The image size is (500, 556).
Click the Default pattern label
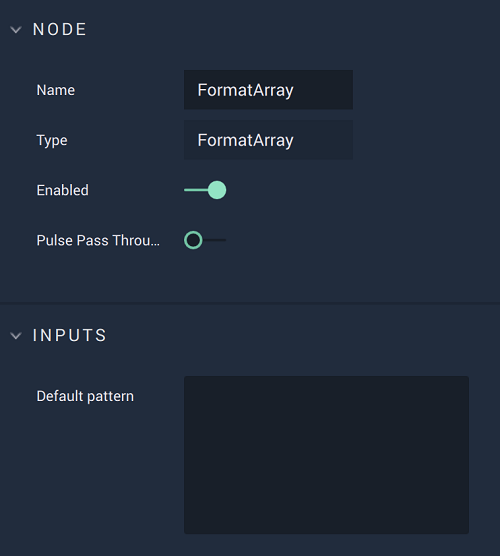85,396
